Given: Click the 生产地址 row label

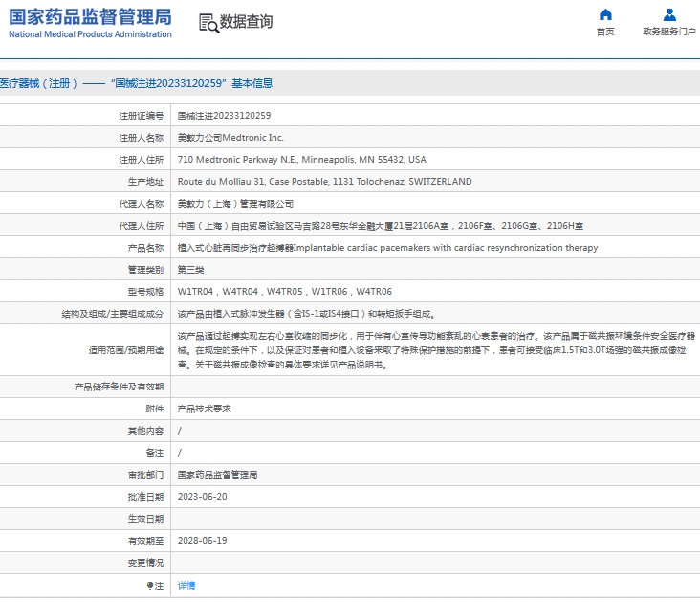Looking at the screenshot, I should (x=145, y=182).
